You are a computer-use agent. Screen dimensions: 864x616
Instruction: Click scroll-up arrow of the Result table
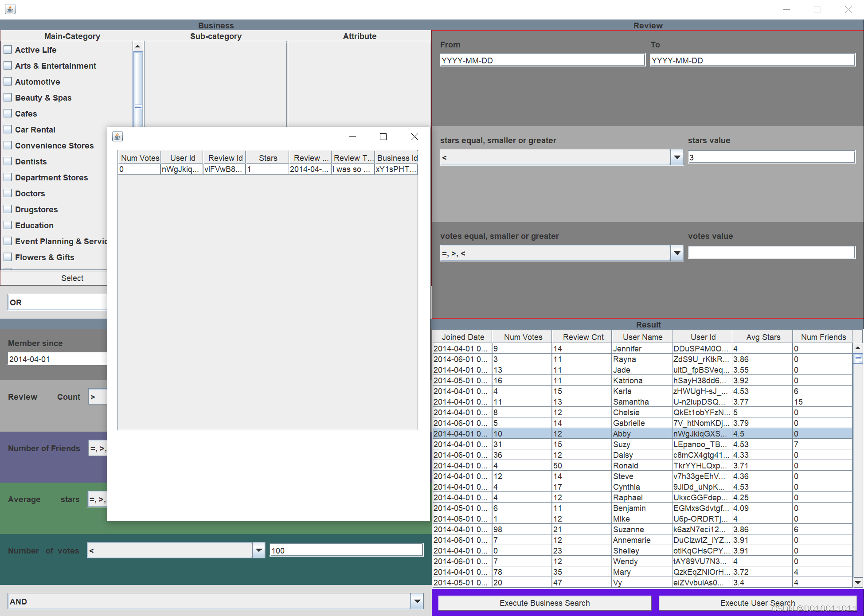point(858,348)
